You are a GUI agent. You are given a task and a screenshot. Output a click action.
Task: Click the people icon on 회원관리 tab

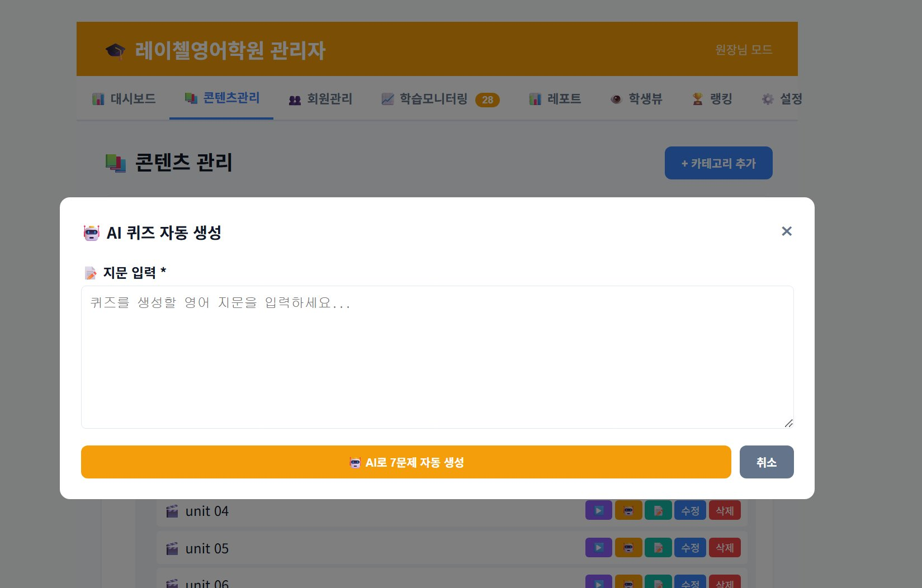(x=295, y=100)
